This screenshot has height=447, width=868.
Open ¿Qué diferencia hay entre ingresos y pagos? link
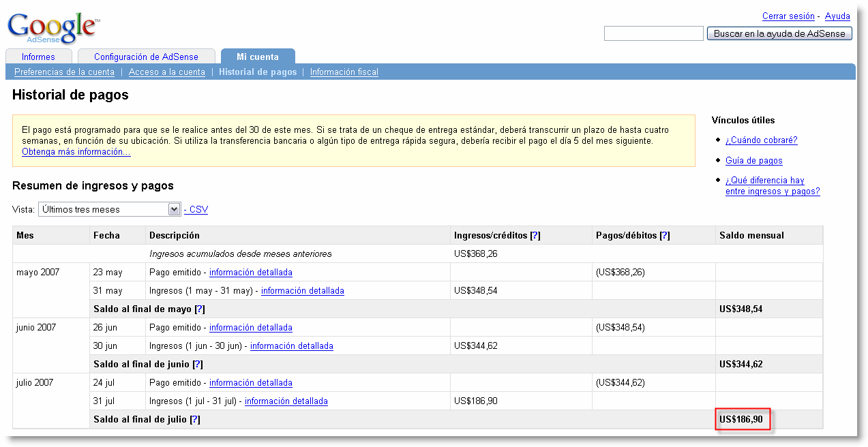(x=773, y=186)
